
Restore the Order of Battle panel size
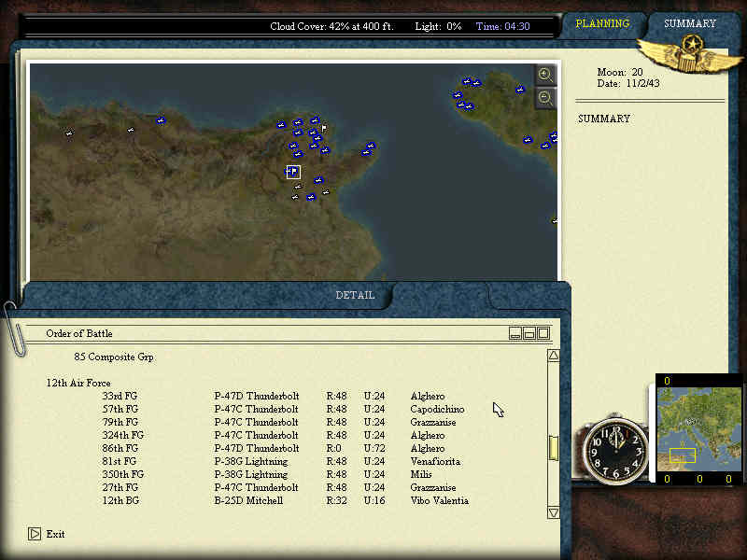(x=529, y=333)
